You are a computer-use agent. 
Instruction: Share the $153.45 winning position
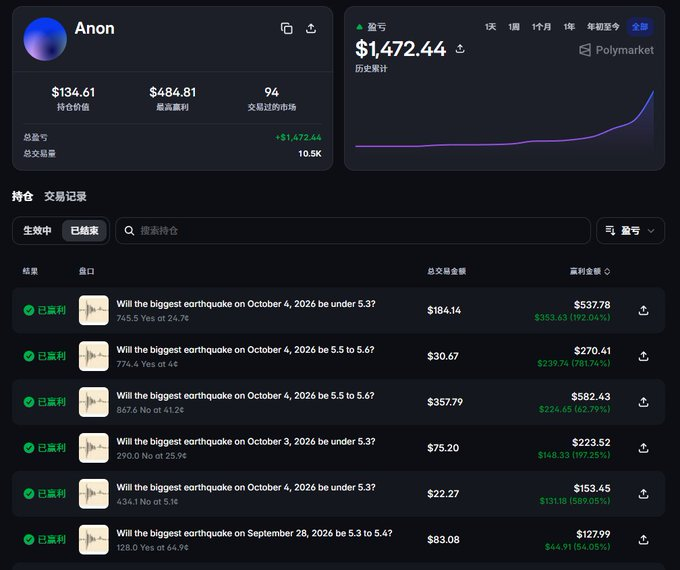[644, 494]
